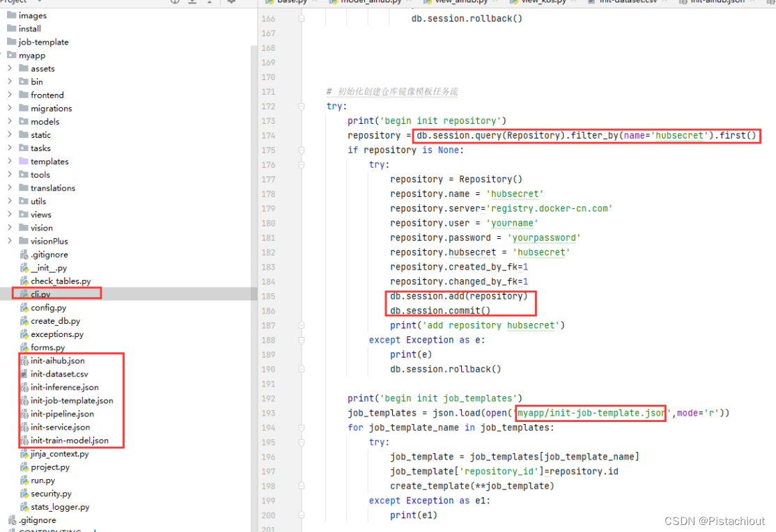This screenshot has height=532, width=776.
Task: Click the 'repository = Repository()' line
Action: (456, 179)
